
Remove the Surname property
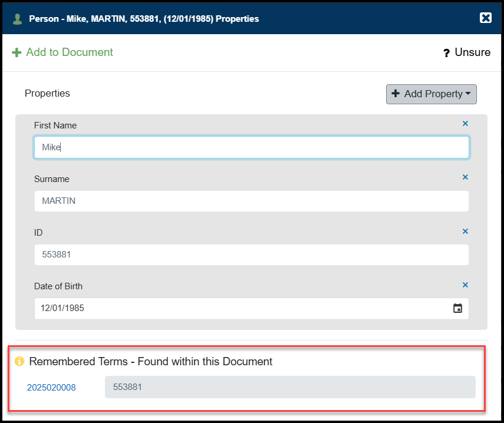click(x=465, y=177)
